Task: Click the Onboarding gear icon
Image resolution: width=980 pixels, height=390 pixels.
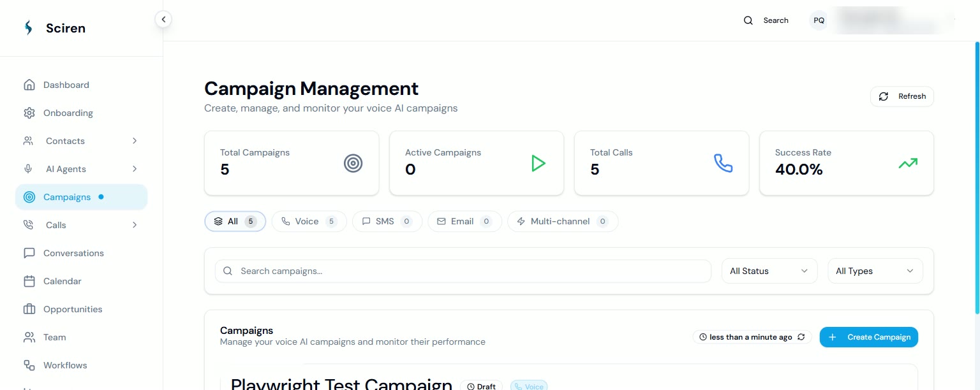Action: 29,113
